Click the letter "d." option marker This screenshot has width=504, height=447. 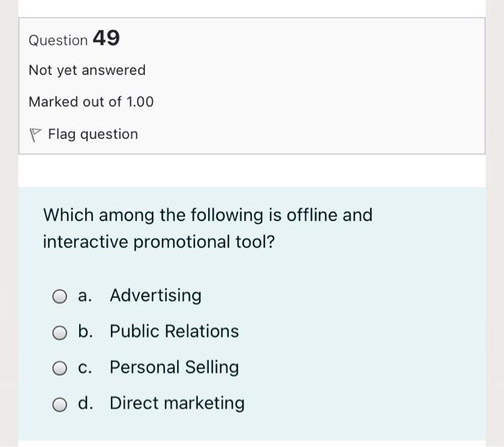[86, 403]
